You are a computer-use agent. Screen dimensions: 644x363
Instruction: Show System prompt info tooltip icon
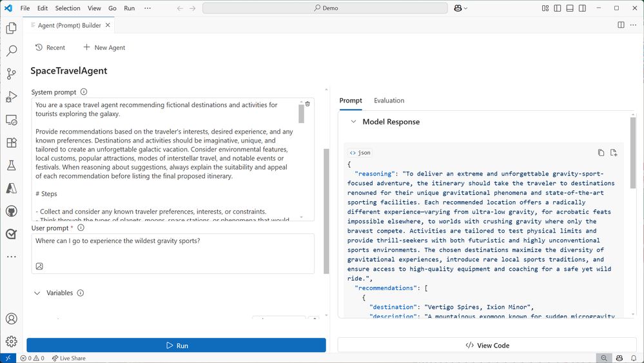coord(84,92)
